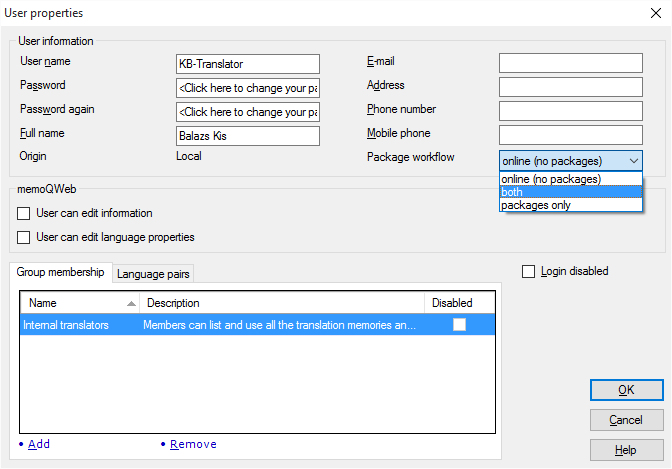Open the Group membership tab

click(x=60, y=272)
